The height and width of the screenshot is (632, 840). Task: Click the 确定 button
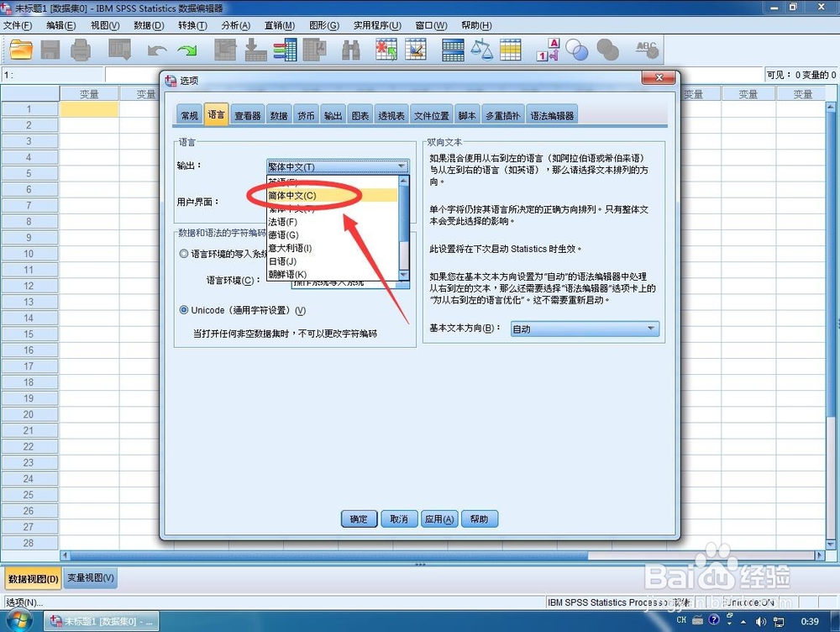pos(359,519)
